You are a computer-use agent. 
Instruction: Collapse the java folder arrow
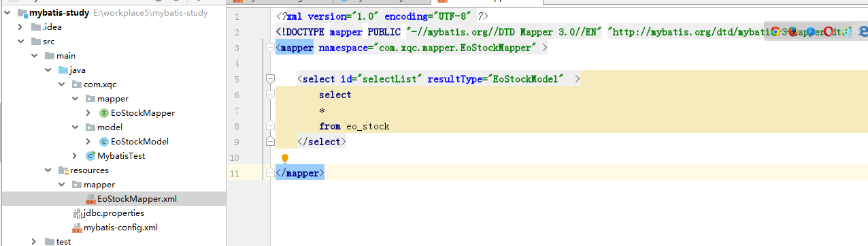48,70
